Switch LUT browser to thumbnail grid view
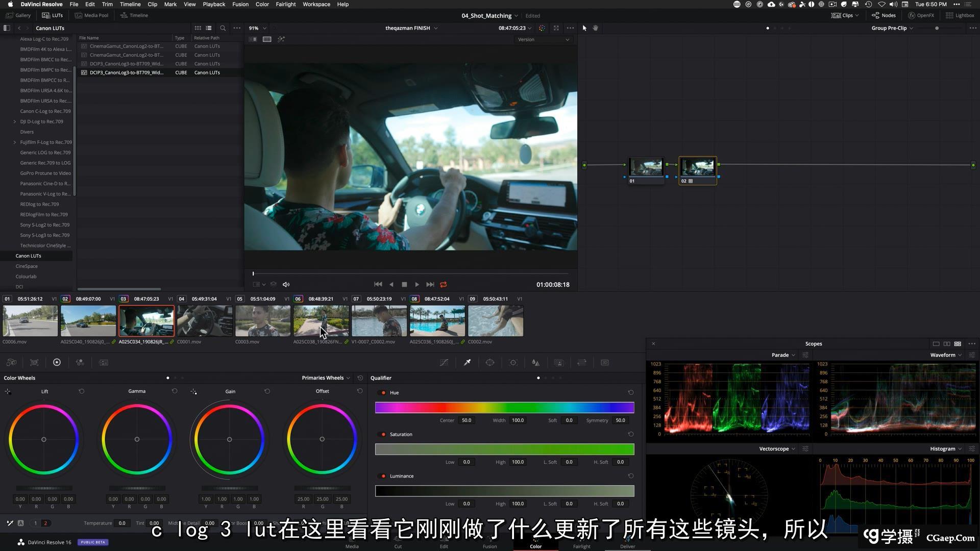The image size is (980, 551). tap(198, 28)
